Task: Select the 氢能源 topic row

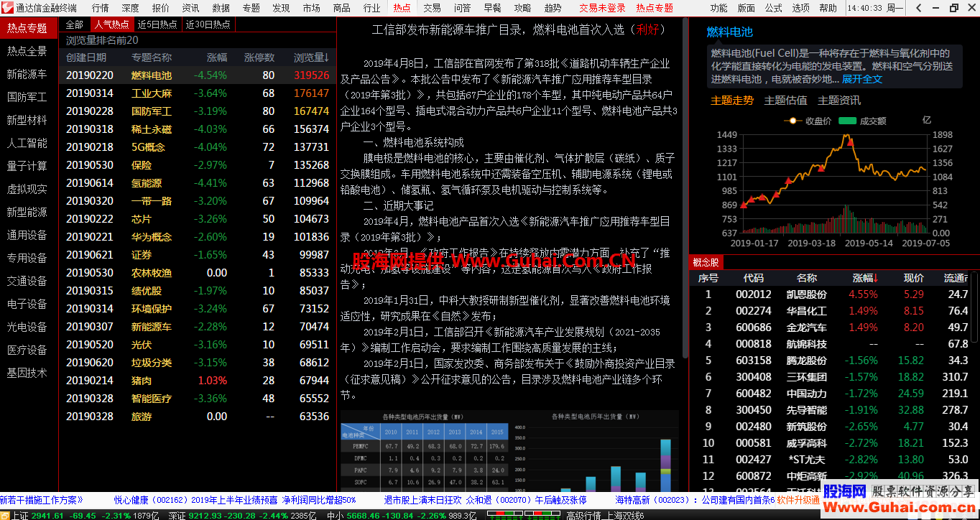Action: click(x=198, y=183)
